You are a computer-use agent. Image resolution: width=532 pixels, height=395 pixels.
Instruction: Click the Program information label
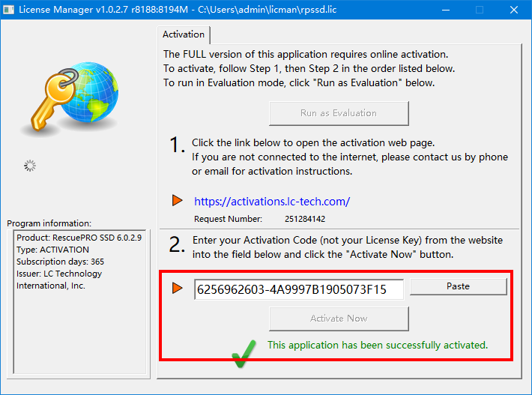coord(49,223)
